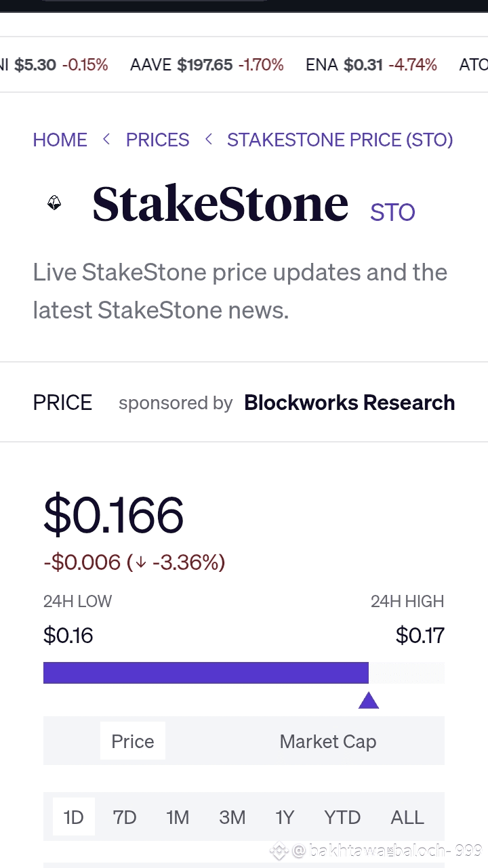Click the AAVE ticker price item
The height and width of the screenshot is (868, 488).
pos(207,65)
